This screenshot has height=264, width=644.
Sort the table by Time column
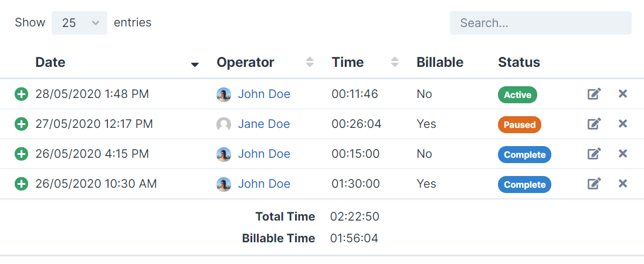coord(348,62)
